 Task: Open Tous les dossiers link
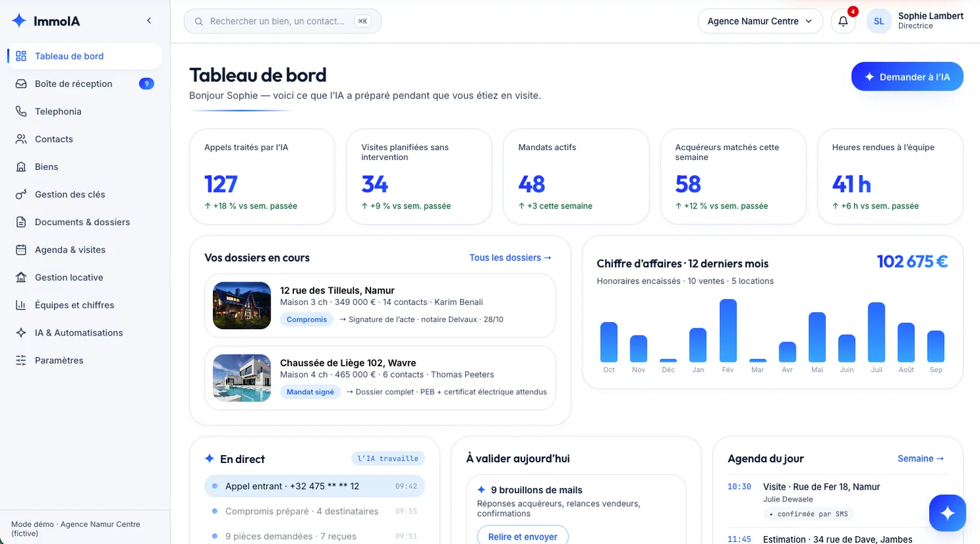pos(510,257)
